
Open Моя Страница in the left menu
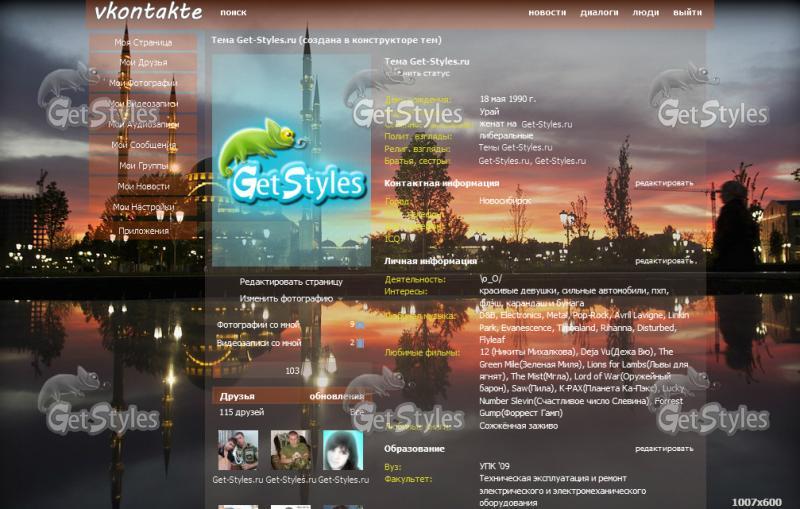143,43
